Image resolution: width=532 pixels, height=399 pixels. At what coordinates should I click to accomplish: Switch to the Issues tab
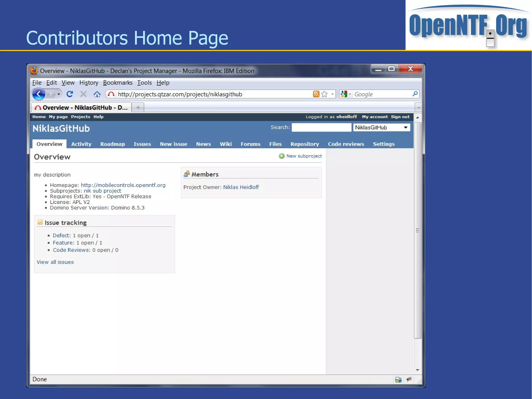point(142,144)
